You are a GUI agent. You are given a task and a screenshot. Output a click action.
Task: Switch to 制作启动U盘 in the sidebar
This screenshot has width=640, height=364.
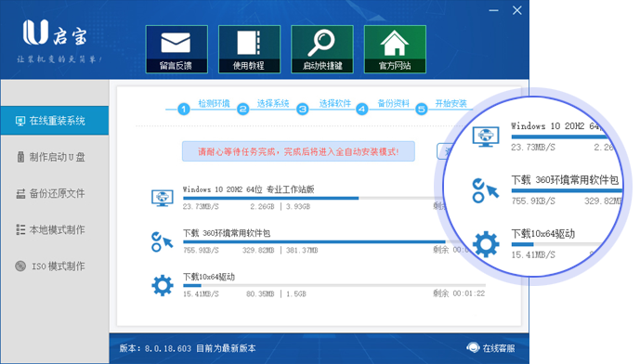pyautogui.click(x=55, y=157)
